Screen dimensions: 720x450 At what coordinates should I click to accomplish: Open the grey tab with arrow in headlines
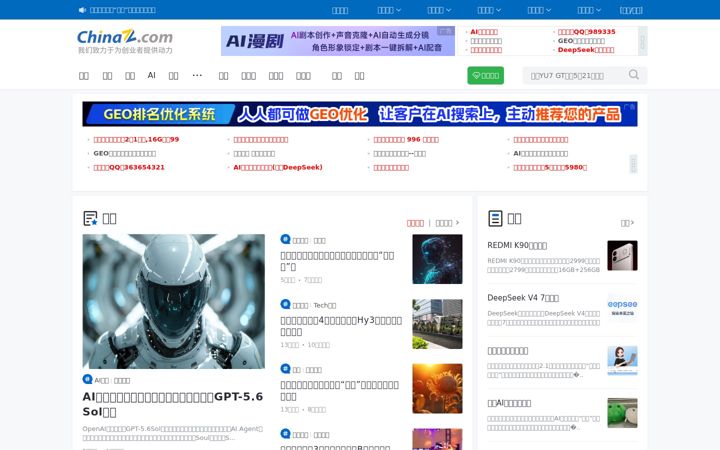[x=447, y=223]
